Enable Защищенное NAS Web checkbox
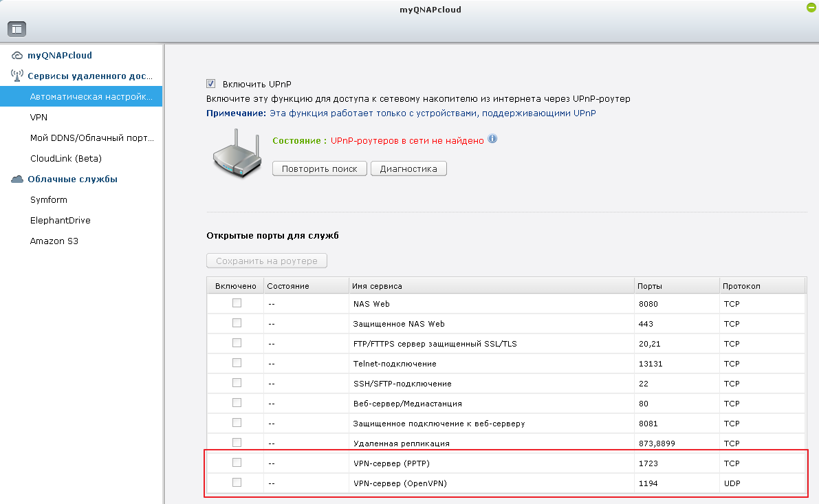The height and width of the screenshot is (504, 819). click(237, 322)
